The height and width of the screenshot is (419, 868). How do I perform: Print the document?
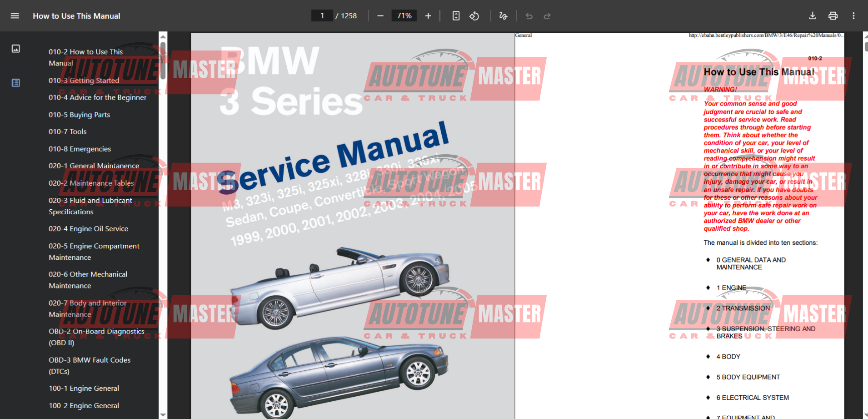(833, 16)
